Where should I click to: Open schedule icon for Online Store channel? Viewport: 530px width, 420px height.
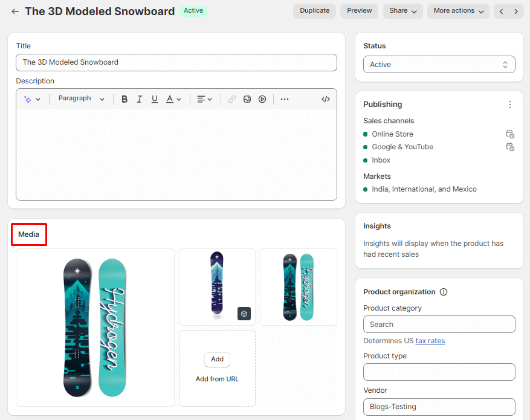[x=509, y=134]
